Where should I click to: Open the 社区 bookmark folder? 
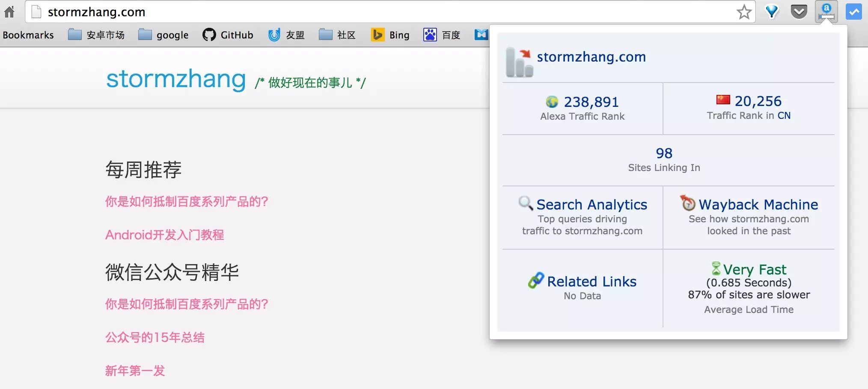[x=337, y=35]
